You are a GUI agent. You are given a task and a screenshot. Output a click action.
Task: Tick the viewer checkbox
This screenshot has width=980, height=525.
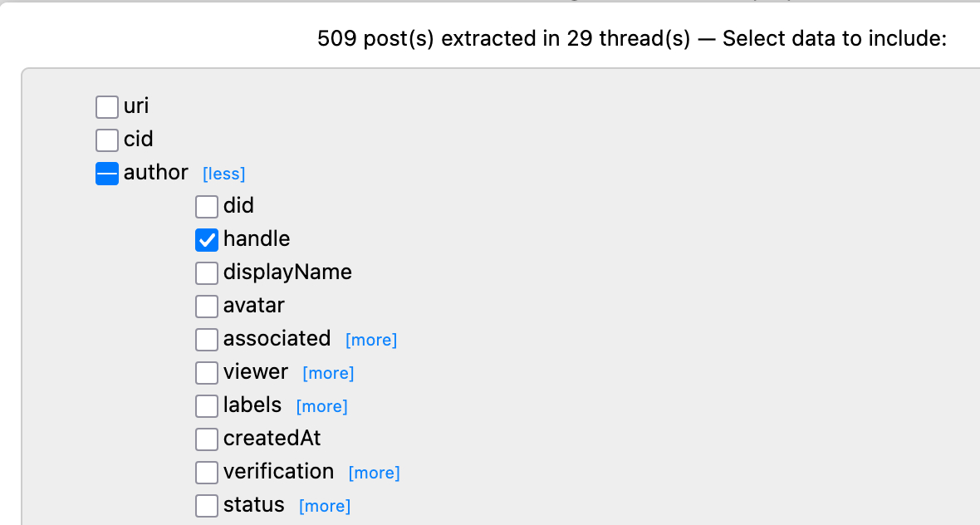click(x=207, y=373)
